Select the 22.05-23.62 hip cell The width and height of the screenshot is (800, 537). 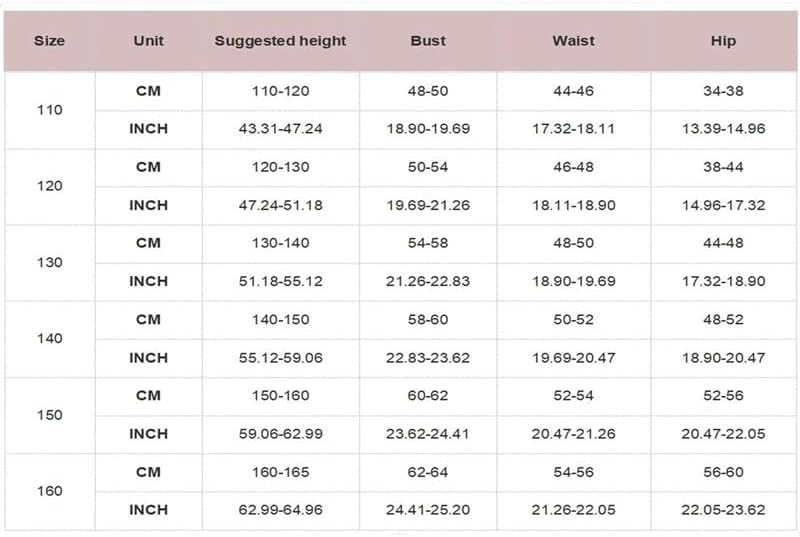tap(723, 510)
